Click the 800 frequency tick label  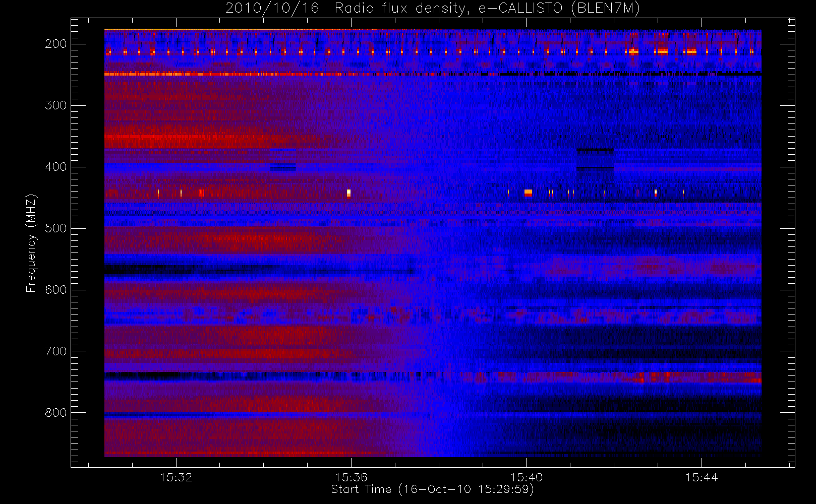click(x=56, y=413)
